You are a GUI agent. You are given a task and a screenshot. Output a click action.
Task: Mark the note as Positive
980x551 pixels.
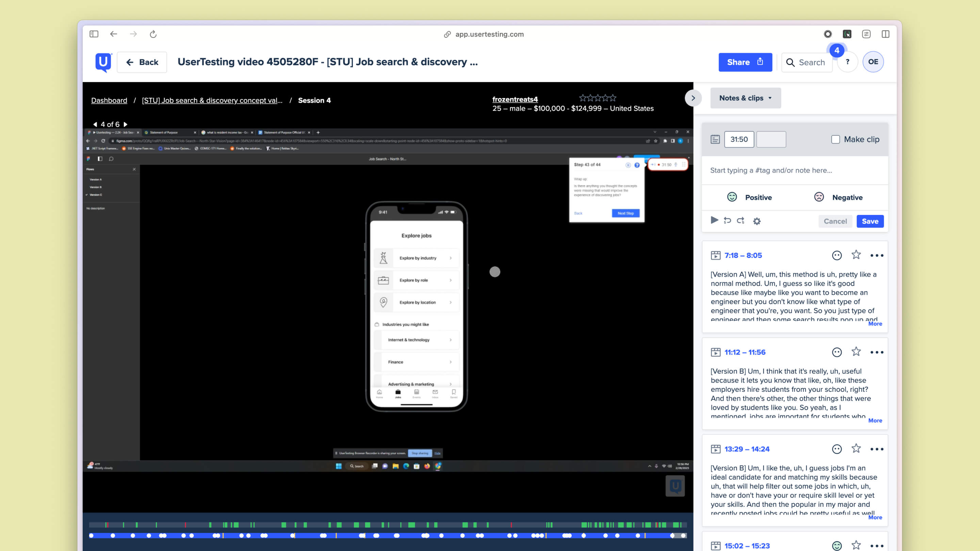[749, 197]
